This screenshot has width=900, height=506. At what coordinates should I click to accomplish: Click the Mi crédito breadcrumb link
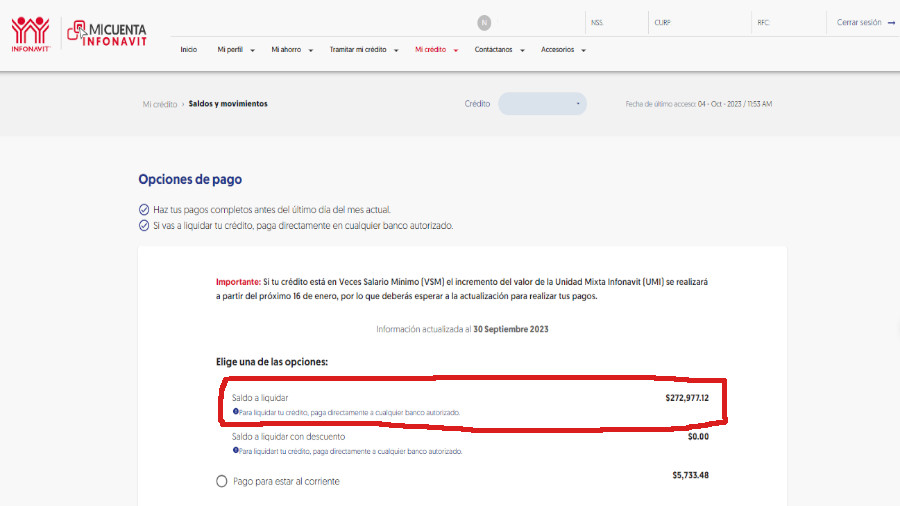pyautogui.click(x=159, y=104)
